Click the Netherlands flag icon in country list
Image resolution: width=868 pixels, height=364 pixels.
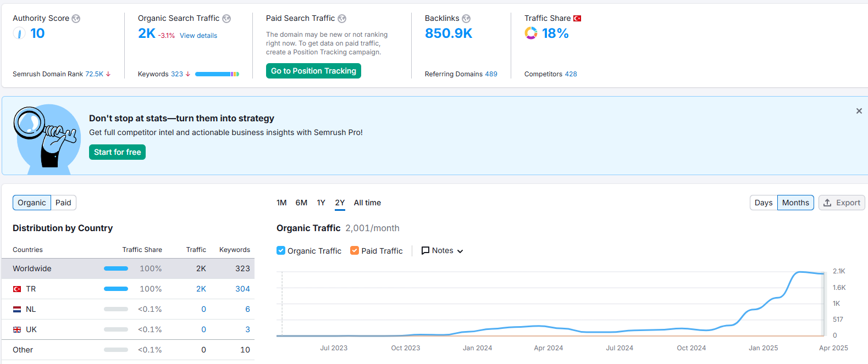17,310
